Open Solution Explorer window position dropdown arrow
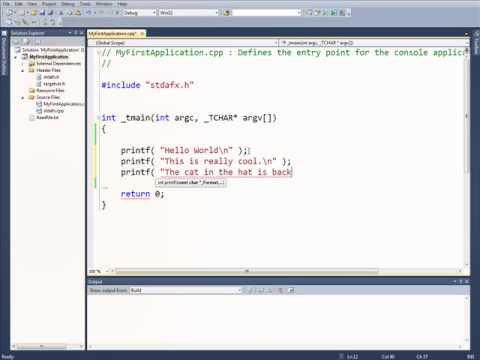Image resolution: width=480 pixels, height=360 pixels. (x=70, y=33)
